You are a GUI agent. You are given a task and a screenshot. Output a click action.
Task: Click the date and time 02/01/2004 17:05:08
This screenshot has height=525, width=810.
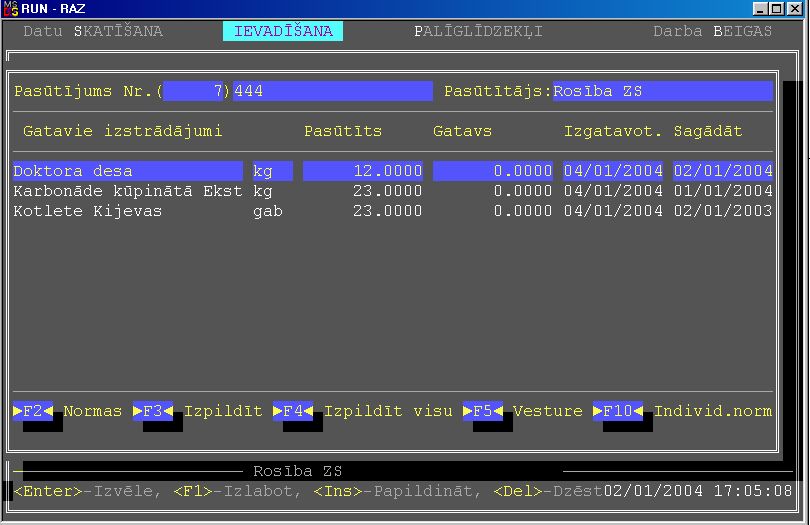coord(698,491)
